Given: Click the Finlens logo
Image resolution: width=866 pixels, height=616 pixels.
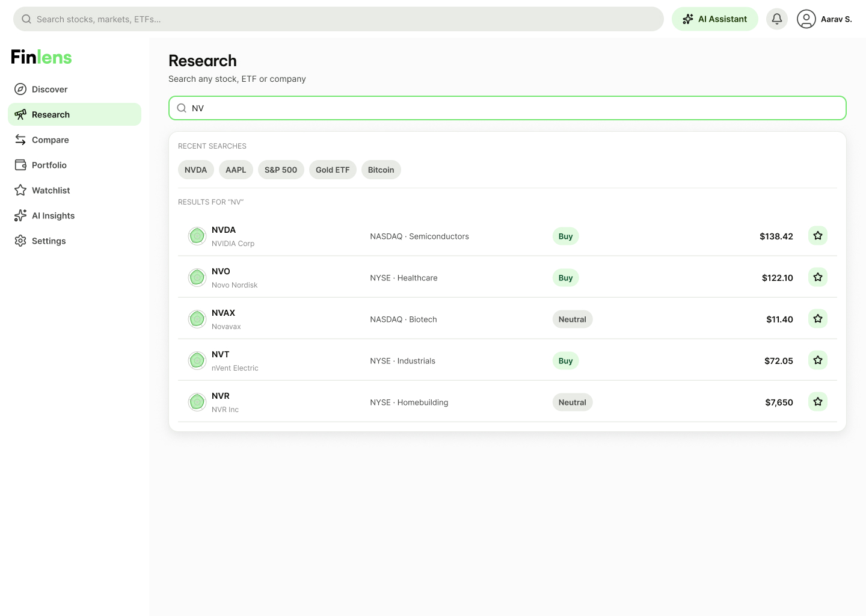Looking at the screenshot, I should pyautogui.click(x=41, y=57).
